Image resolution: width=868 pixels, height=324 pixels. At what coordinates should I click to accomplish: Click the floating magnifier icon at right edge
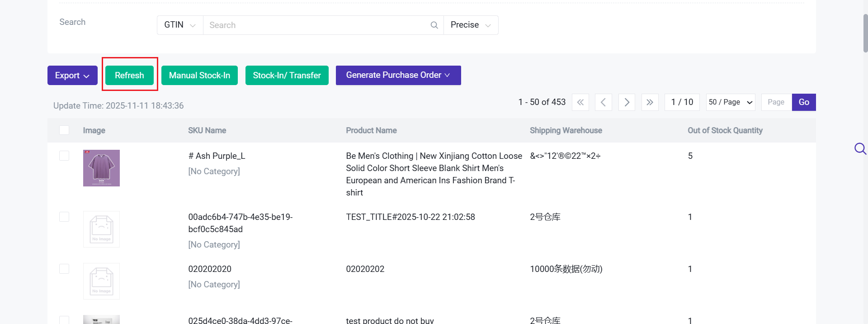coord(860,149)
